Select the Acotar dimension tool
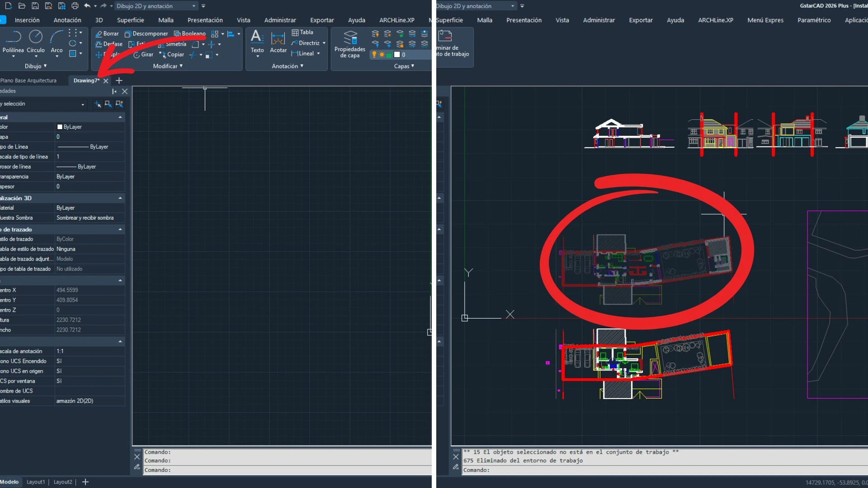 point(278,43)
